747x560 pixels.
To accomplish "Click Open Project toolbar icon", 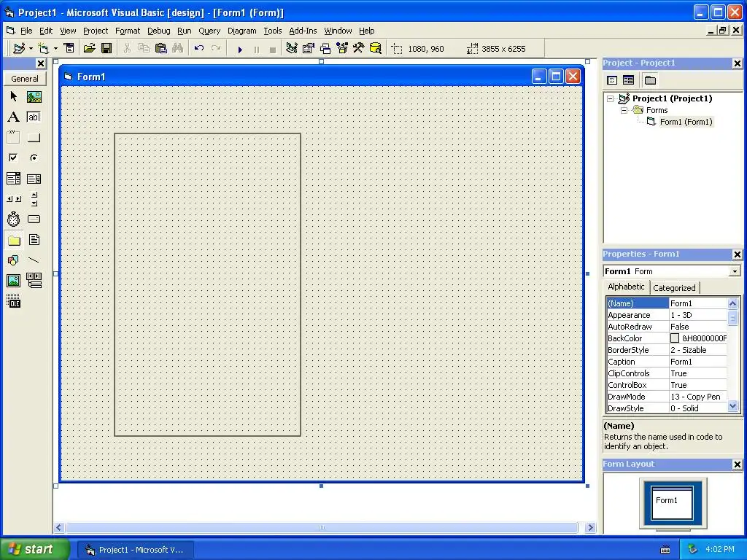I will [x=89, y=49].
